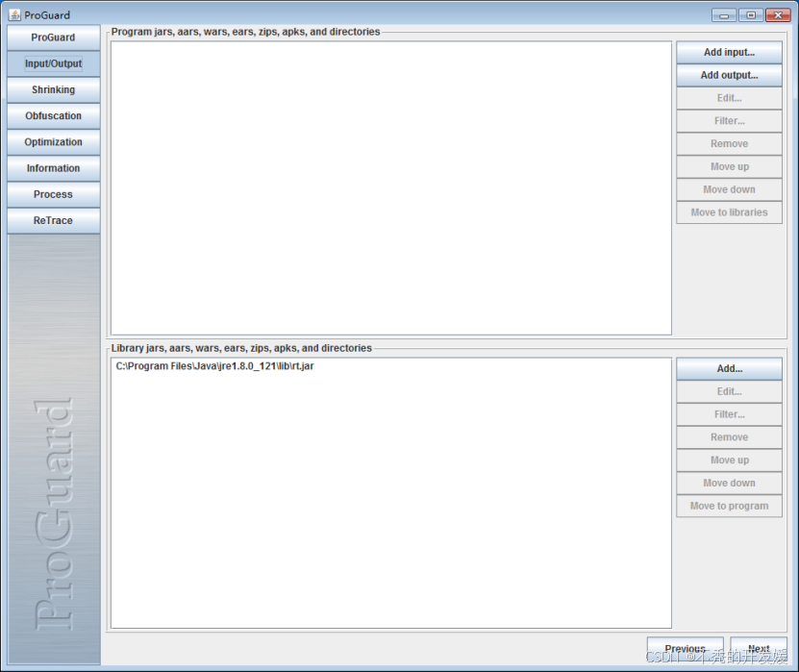The height and width of the screenshot is (672, 799).
Task: Click the Add output... button
Action: [729, 75]
